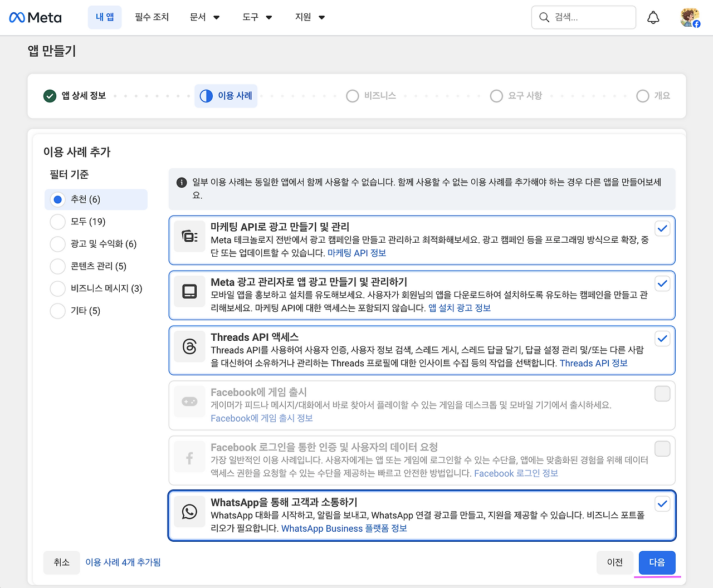This screenshot has height=588, width=713.
Task: Open the Facebook에 게임 출시 정보 link
Action: point(262,418)
